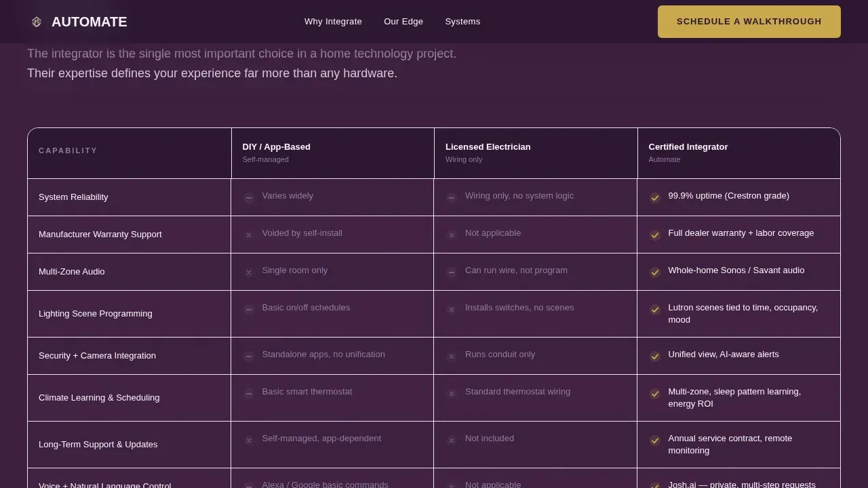Click the Wiring only subtitle under Licensed Electrician
This screenshot has height=488, width=868.
[464, 159]
